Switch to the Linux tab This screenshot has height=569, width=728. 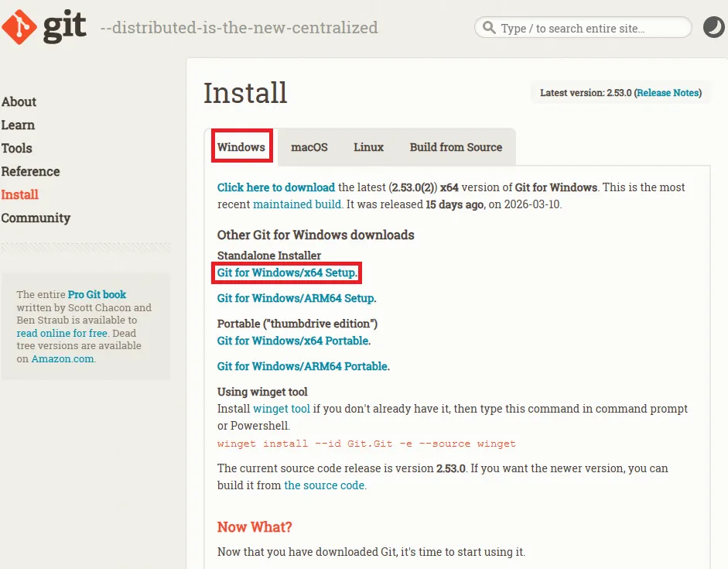368,147
